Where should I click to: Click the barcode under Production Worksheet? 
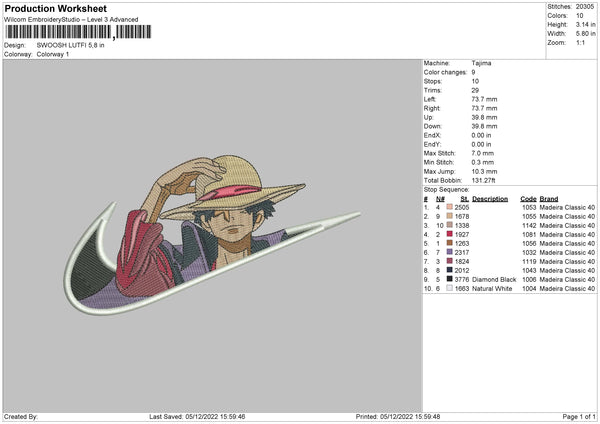pos(78,32)
